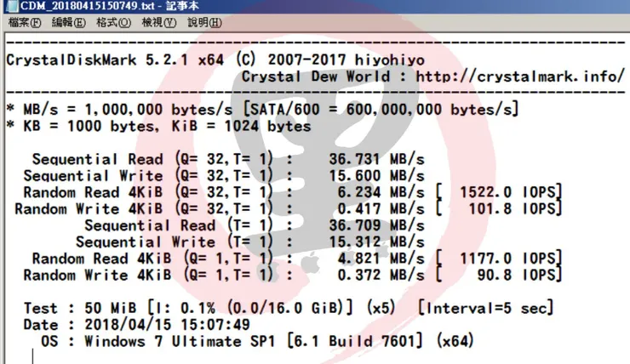The width and height of the screenshot is (630, 364).
Task: Open the 格式(O) Format menu
Action: pos(114,22)
